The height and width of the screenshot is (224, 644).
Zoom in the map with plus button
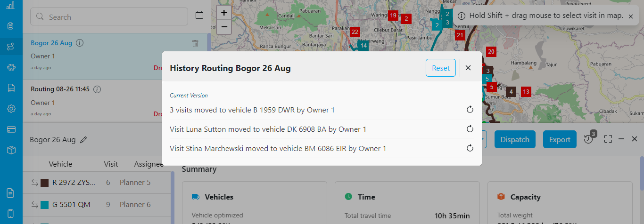click(x=224, y=13)
